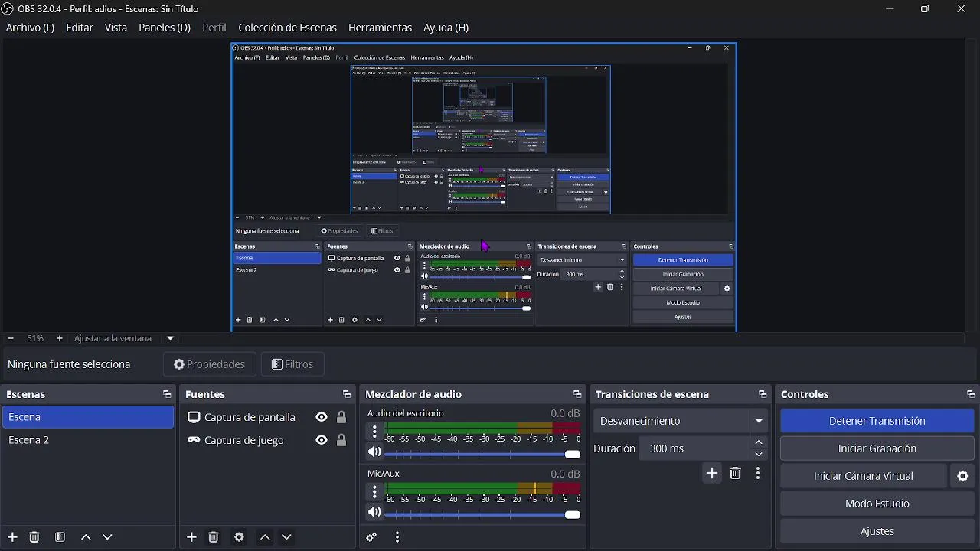Remove scene transition trash icon

pos(735,474)
